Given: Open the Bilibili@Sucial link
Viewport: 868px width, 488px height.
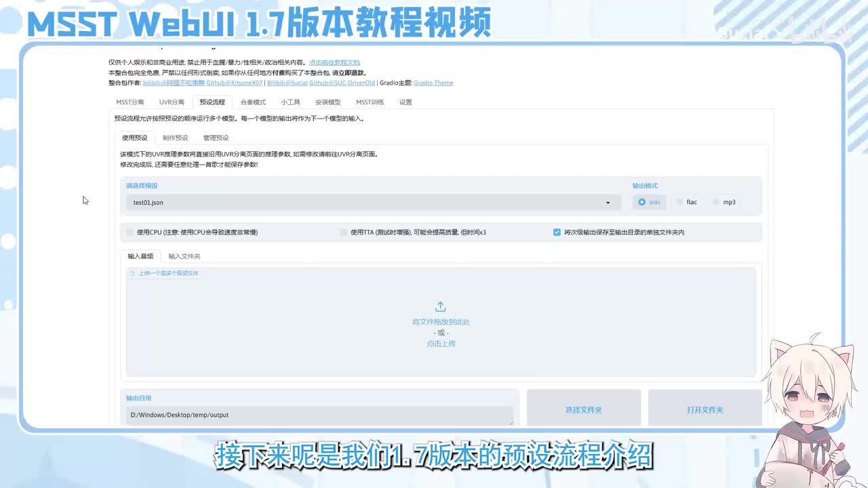Looking at the screenshot, I should tap(288, 83).
